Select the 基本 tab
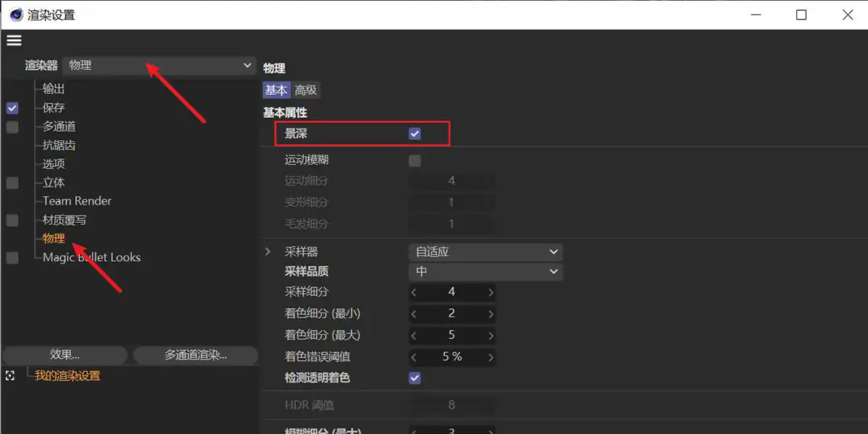Image resolution: width=868 pixels, height=434 pixels. [276, 90]
